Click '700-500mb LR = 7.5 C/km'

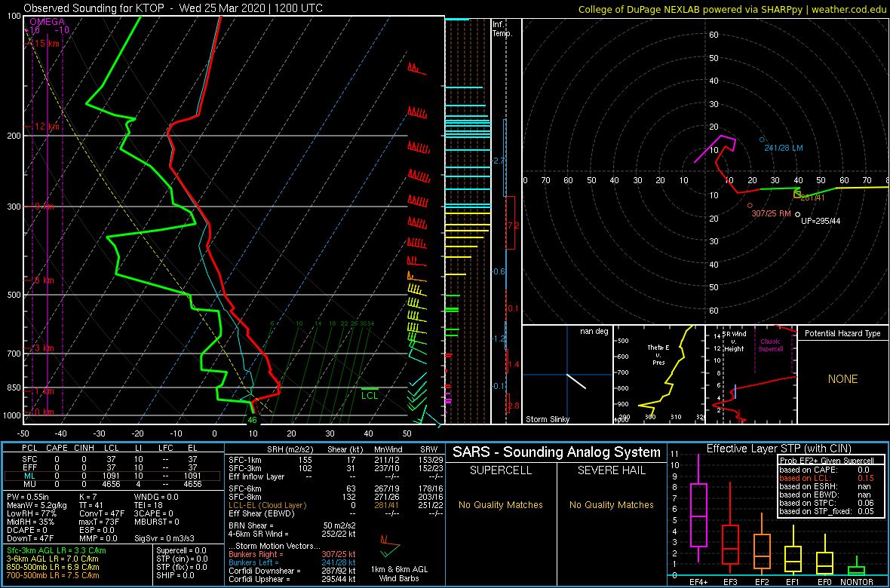coord(53,575)
